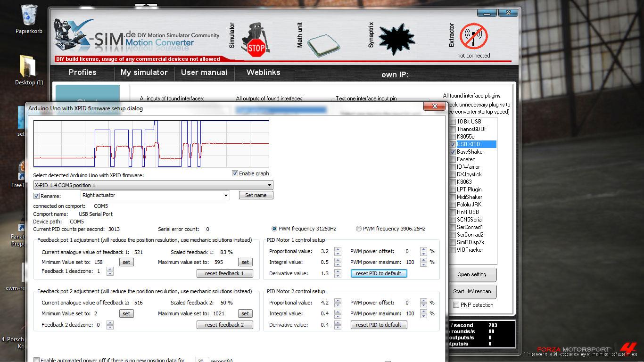
Task: Click the Start HW rescan button
Action: 472,291
